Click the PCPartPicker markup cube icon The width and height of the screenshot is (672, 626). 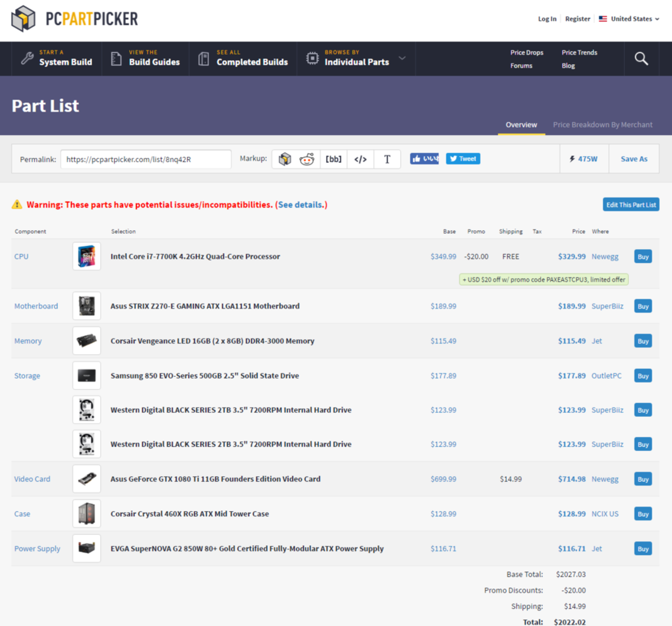coord(285,159)
